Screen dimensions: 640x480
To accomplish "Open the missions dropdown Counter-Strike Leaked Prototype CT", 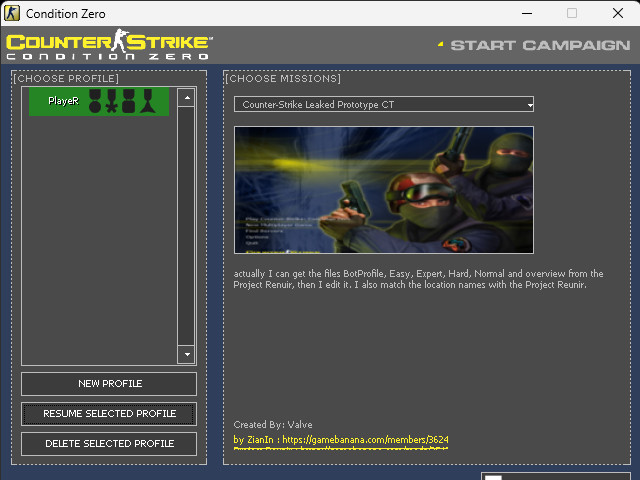I will 384,104.
